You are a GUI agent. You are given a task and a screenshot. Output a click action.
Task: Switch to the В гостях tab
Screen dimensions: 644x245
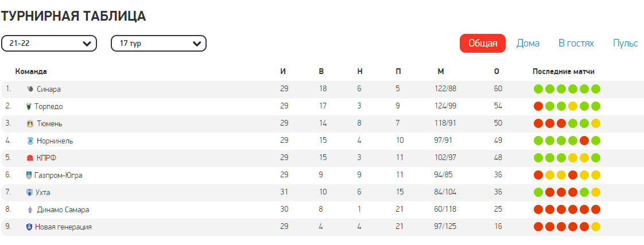[x=576, y=43]
